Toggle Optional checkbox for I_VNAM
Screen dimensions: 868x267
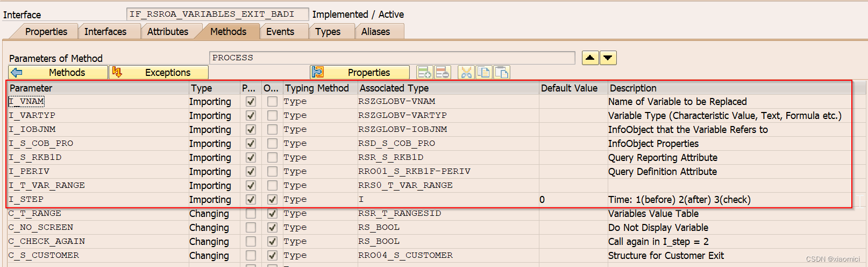(x=273, y=101)
